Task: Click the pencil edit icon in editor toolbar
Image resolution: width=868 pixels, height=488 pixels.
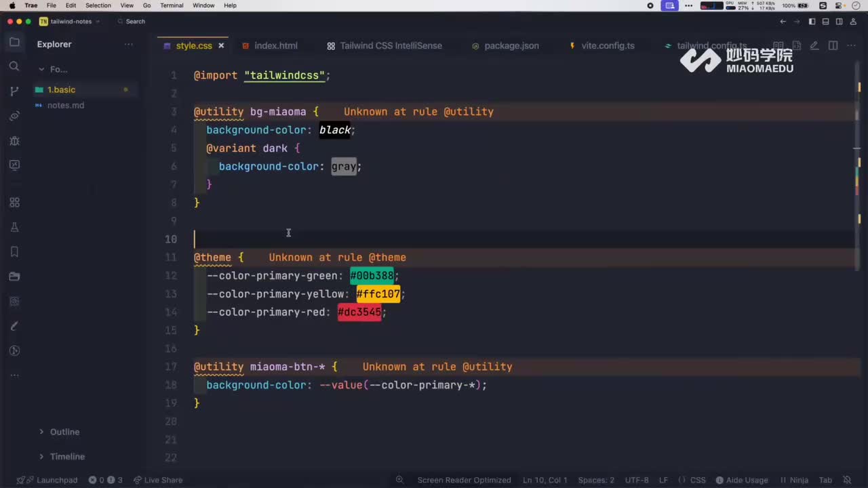Action: click(814, 45)
